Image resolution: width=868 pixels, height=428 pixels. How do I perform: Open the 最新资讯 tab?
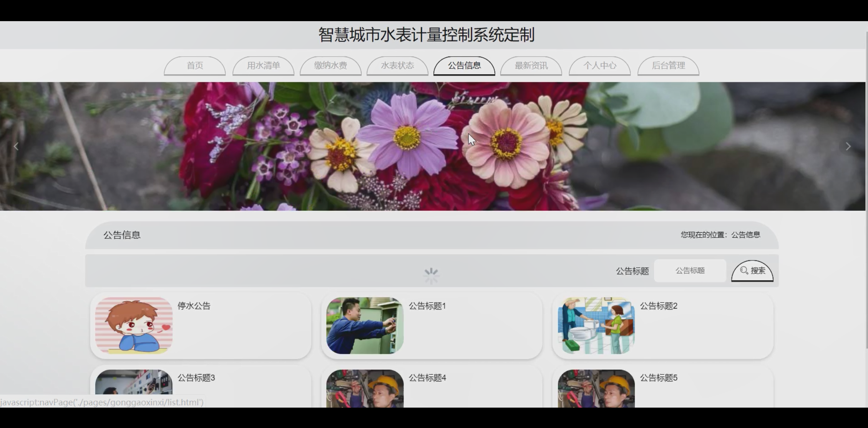[531, 66]
